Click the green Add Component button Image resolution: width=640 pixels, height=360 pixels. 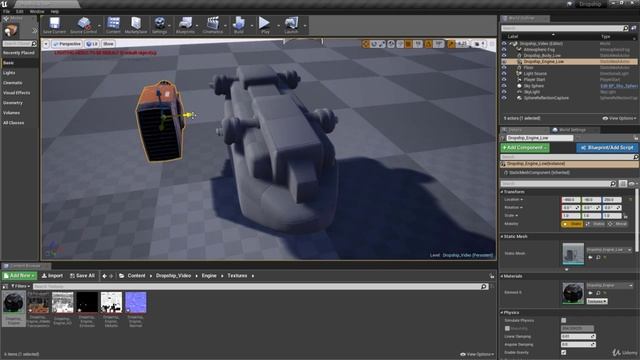[525, 147]
